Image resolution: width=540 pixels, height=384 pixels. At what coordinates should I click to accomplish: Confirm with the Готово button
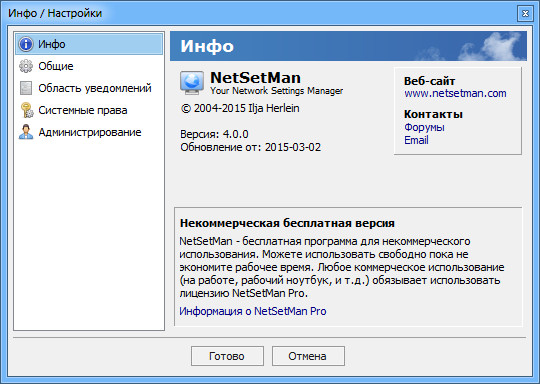pyautogui.click(x=227, y=356)
